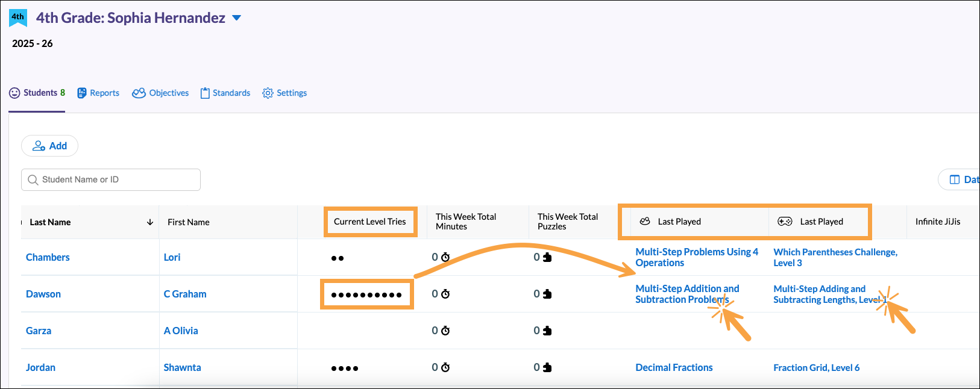Open the Reports tab
Viewport: 980px width, 389px height.
click(98, 93)
